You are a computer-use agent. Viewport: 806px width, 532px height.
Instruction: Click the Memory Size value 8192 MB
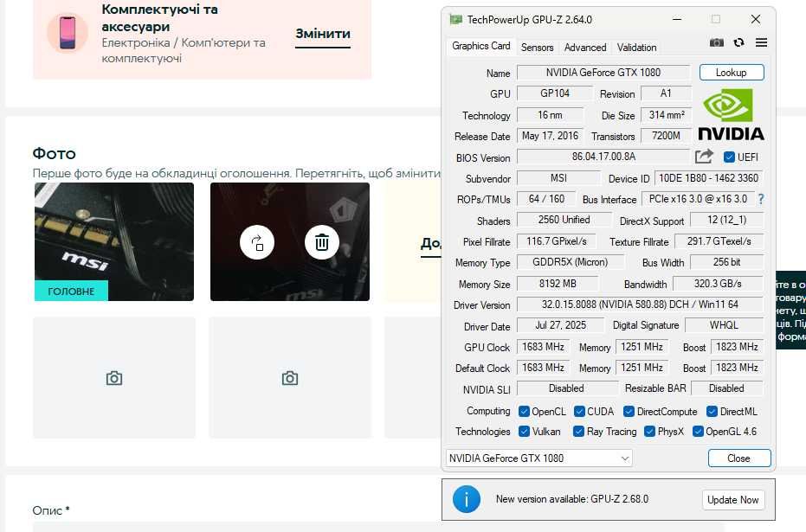(558, 284)
